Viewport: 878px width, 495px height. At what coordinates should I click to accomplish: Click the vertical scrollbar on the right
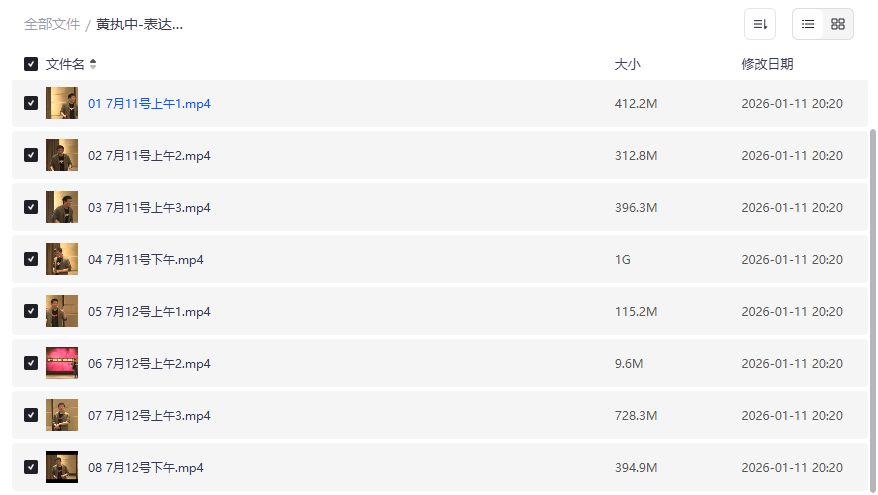(x=873, y=300)
